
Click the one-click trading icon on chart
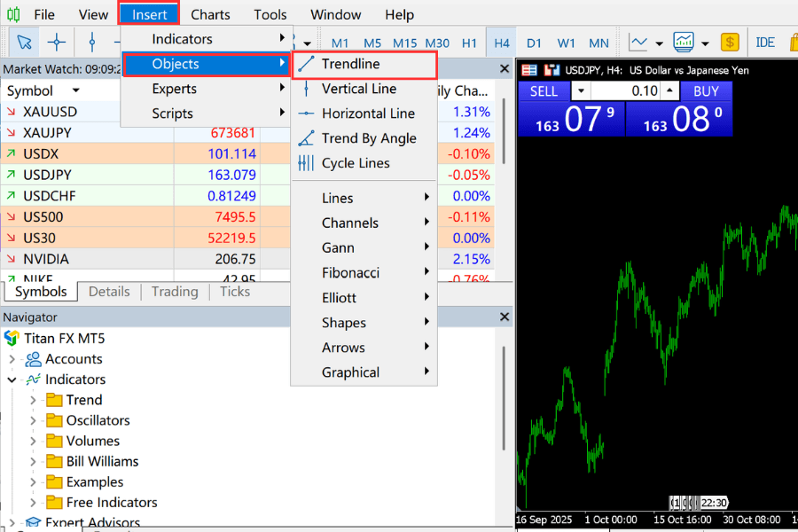click(552, 70)
